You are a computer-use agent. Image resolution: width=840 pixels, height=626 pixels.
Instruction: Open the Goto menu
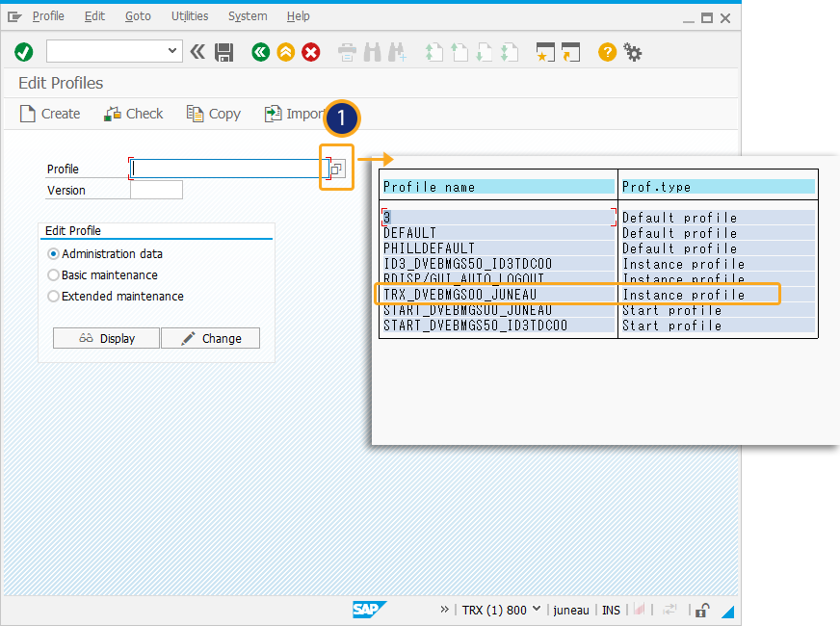pos(138,16)
